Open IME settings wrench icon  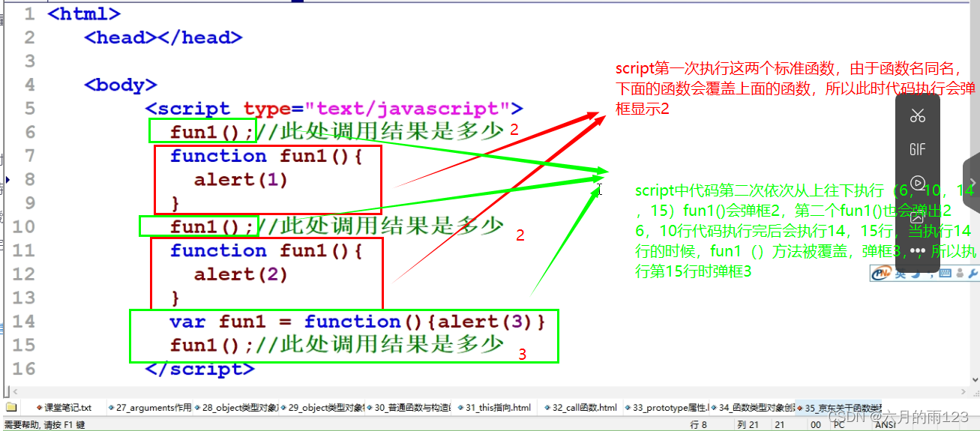(973, 274)
